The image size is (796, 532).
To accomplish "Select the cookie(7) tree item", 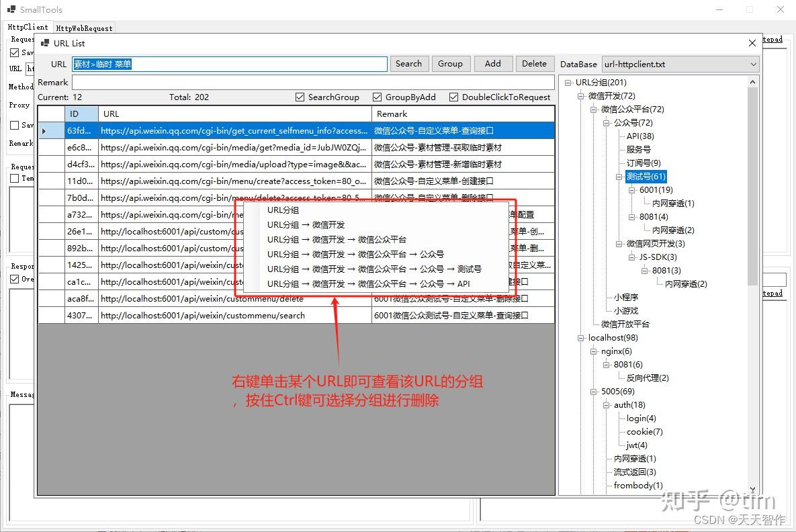I will tap(645, 432).
